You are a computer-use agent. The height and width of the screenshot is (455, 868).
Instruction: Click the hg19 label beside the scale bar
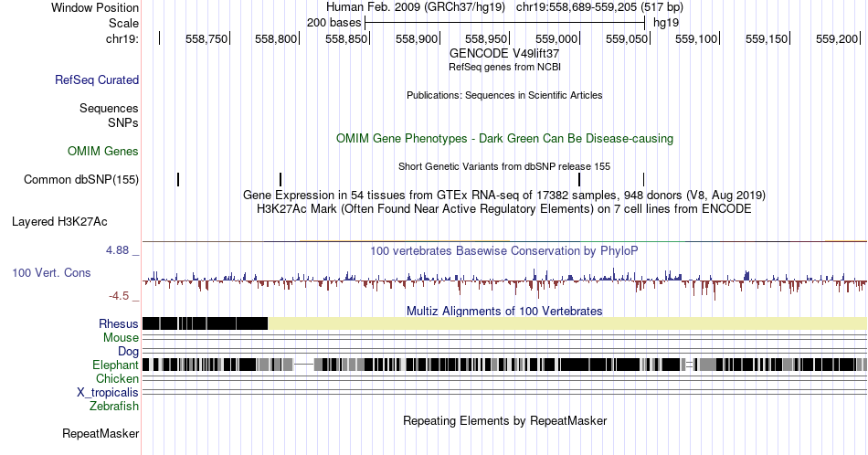point(666,23)
